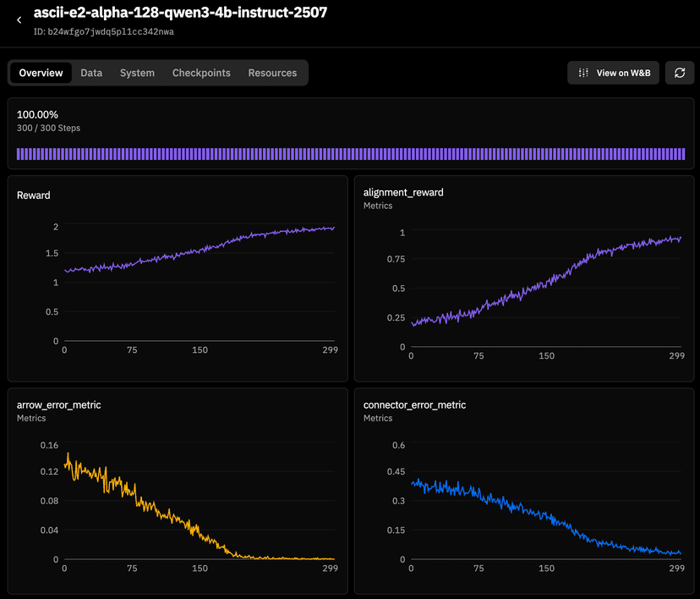Click a segment of the 300/300 Steps progress bar
700x599 pixels.
tap(350, 153)
